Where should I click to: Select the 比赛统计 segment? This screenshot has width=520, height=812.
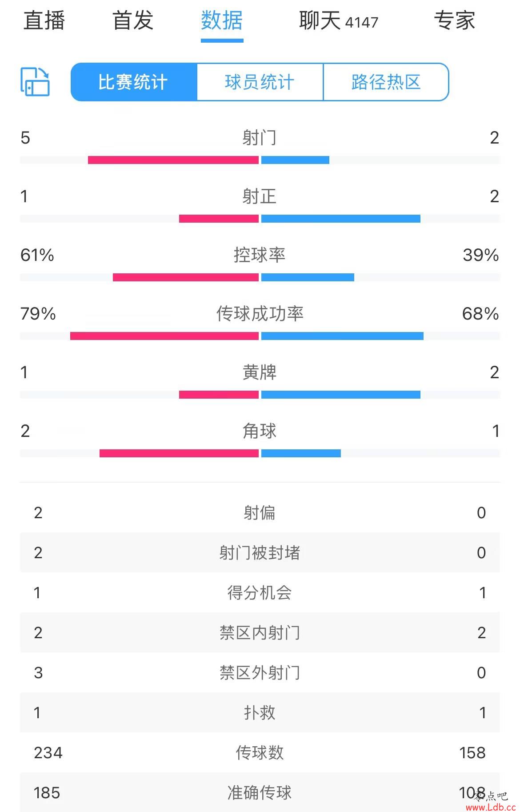[133, 82]
